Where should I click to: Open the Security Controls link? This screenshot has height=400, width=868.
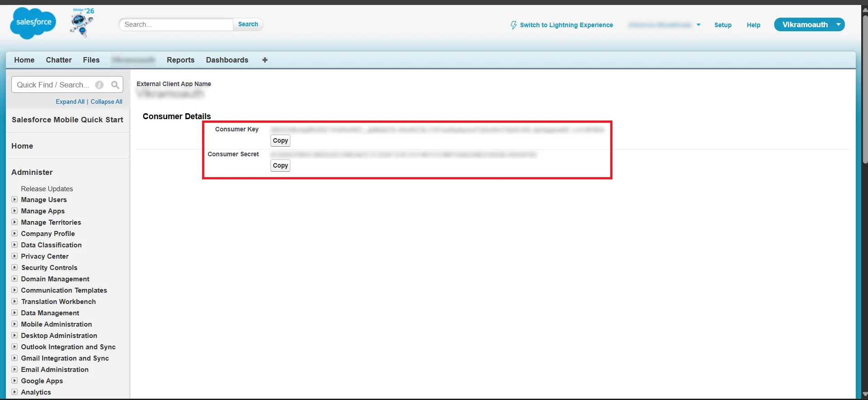[49, 267]
